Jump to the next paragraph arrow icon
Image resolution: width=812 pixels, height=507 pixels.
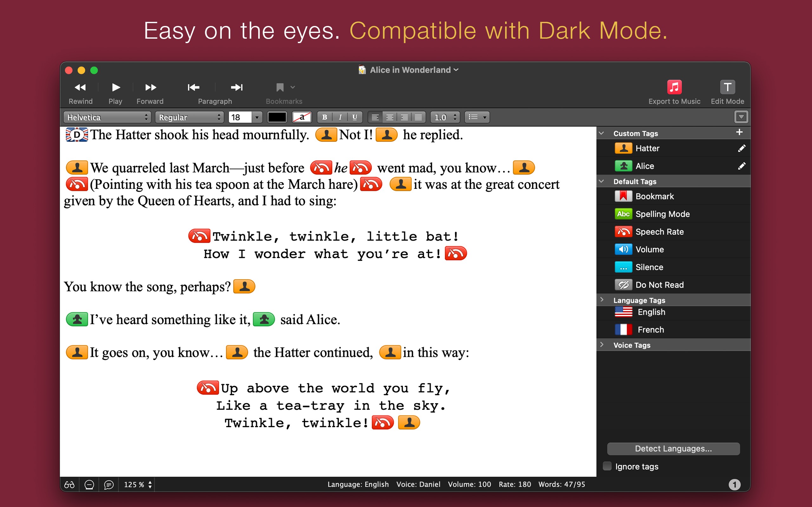237,87
